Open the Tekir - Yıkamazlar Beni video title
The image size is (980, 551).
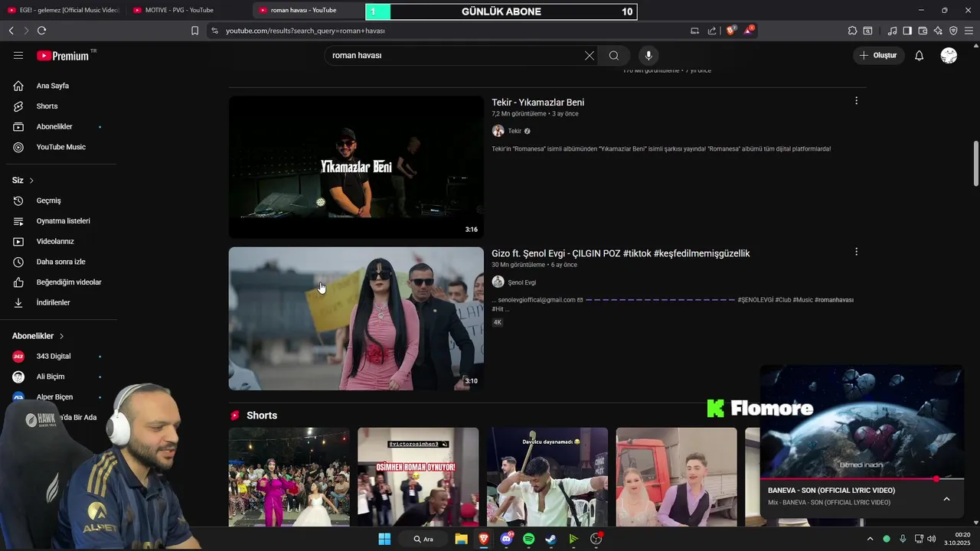pos(538,103)
